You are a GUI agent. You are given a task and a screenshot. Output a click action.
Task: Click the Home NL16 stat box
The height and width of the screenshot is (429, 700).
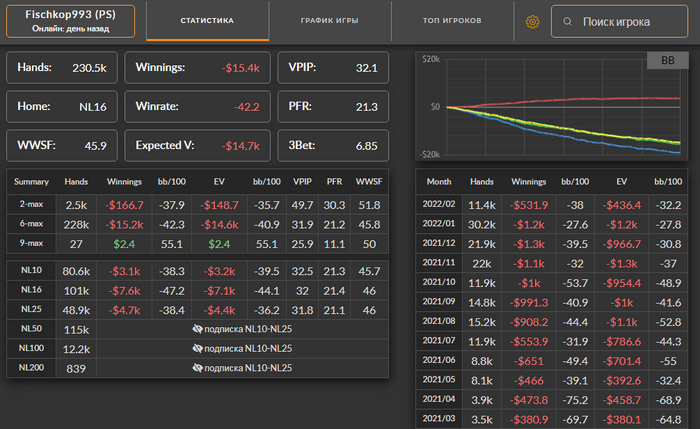click(x=62, y=106)
